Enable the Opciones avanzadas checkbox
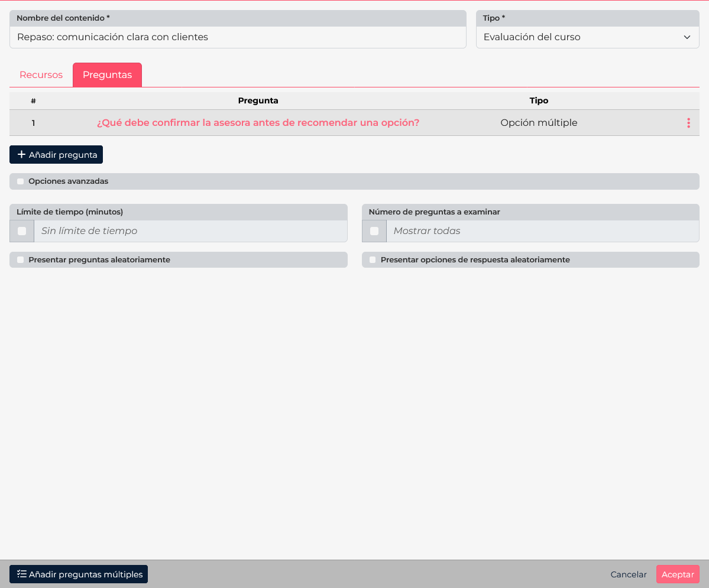This screenshot has height=588, width=709. (20, 181)
